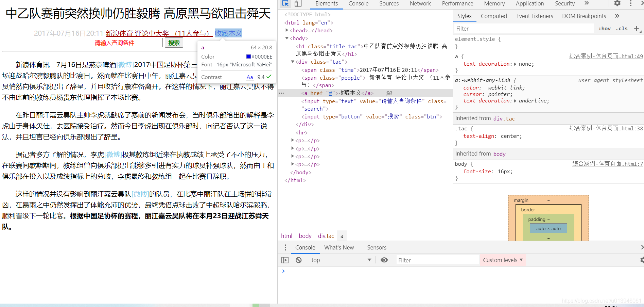
Task: Click the Aa contrast preview swatch
Action: (250, 77)
